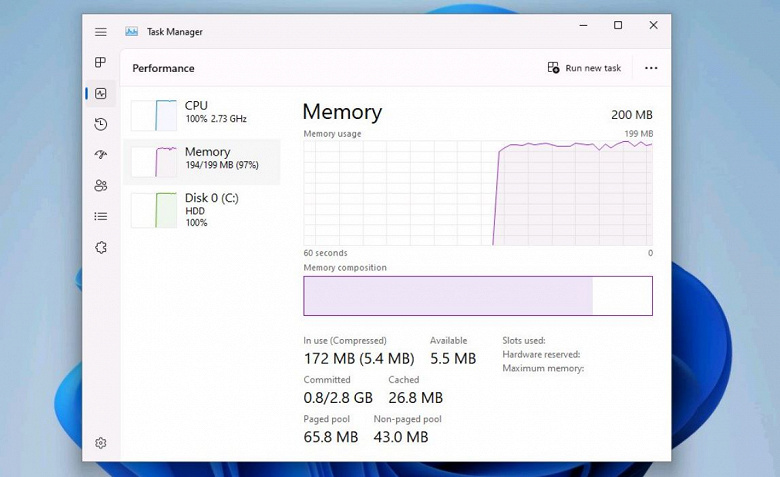This screenshot has height=477, width=780.
Task: Click the 194/199 MB (97%) memory text
Action: coord(222,165)
